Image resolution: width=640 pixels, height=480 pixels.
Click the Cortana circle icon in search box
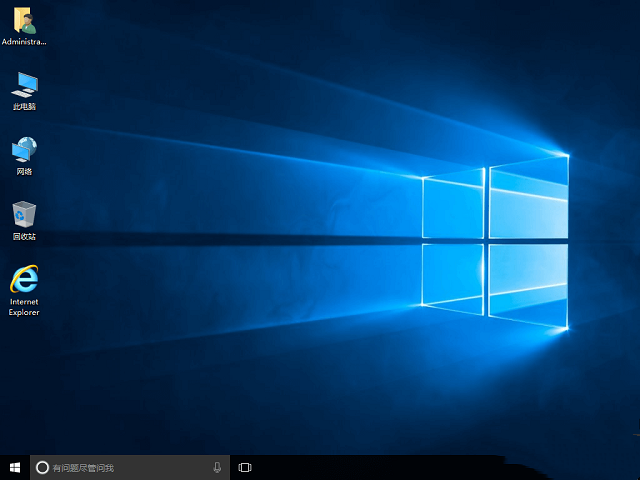pos(42,467)
